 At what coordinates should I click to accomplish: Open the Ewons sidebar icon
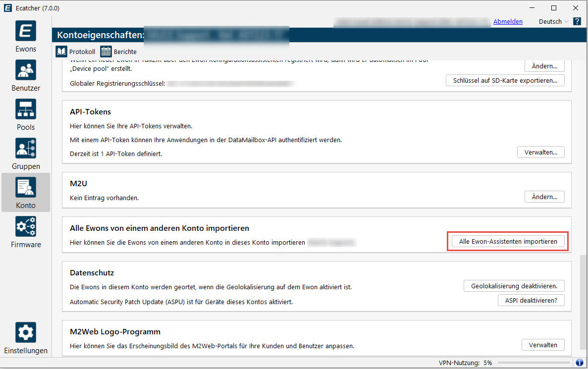(26, 31)
